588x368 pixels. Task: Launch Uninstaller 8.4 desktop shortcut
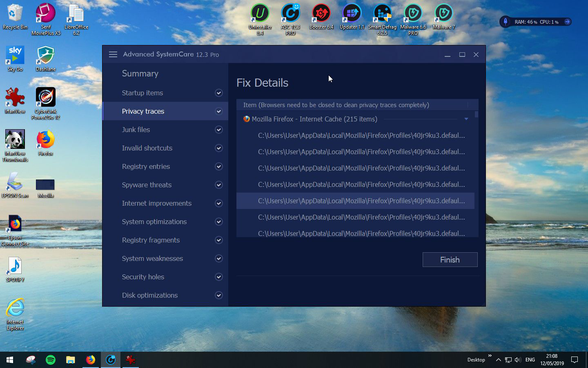pyautogui.click(x=260, y=19)
